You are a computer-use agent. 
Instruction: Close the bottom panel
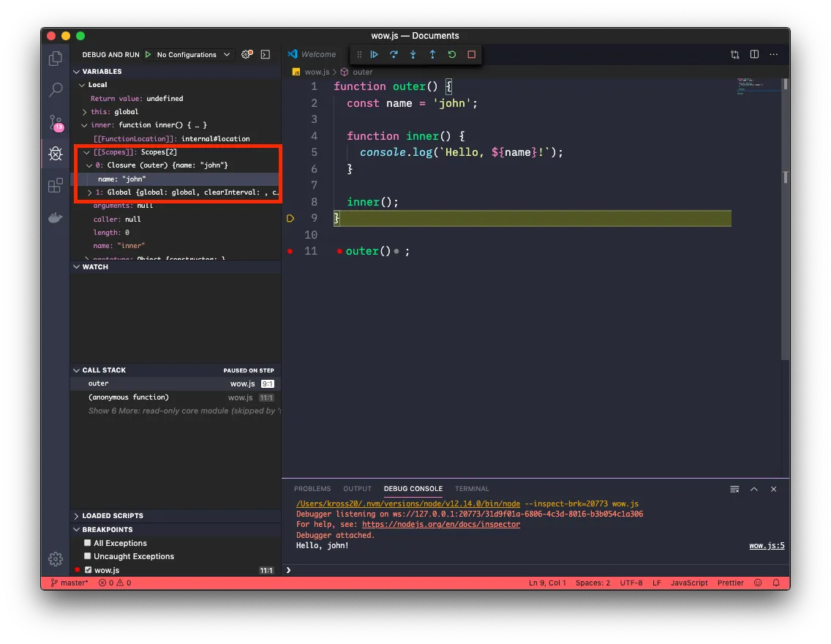coord(774,490)
